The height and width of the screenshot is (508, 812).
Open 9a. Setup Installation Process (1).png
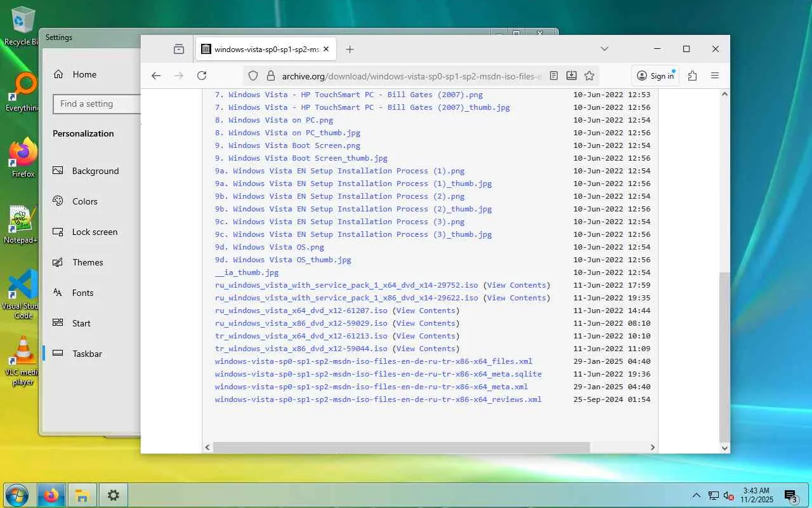339,171
